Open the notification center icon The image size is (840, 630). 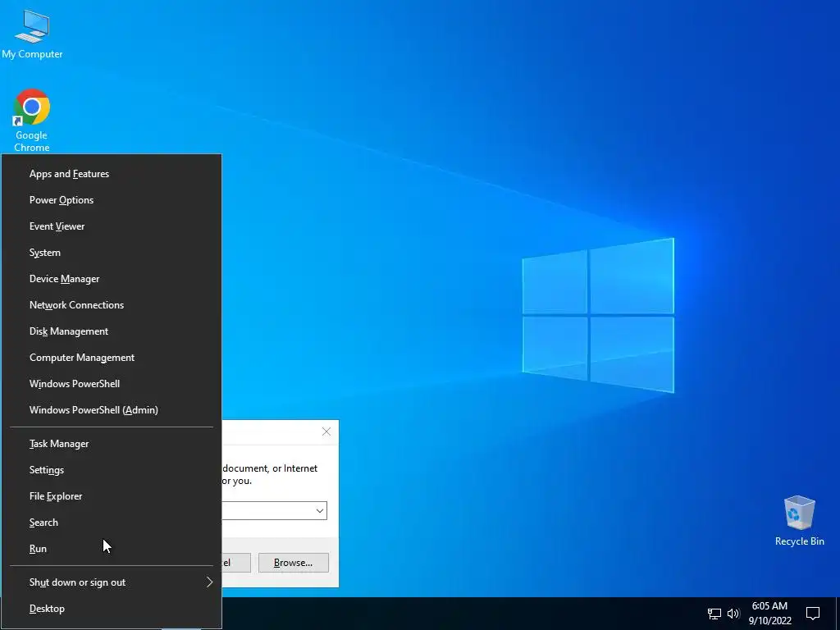[813, 614]
